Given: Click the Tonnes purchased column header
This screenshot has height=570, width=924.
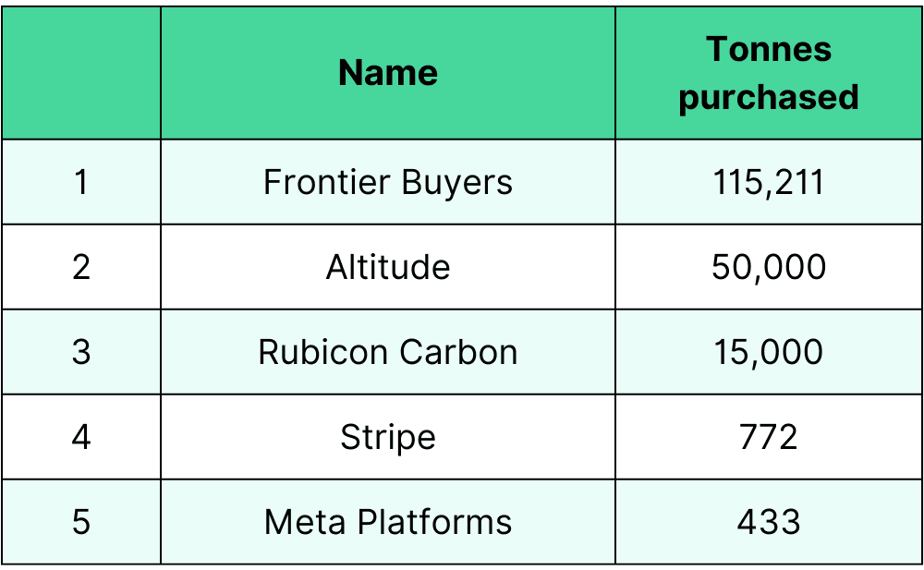Looking at the screenshot, I should (x=769, y=73).
